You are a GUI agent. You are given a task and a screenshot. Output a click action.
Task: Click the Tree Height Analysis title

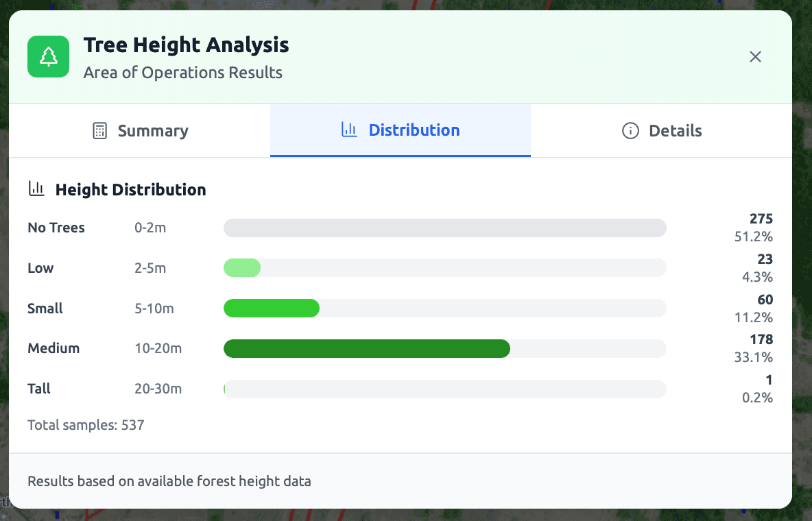point(186,45)
